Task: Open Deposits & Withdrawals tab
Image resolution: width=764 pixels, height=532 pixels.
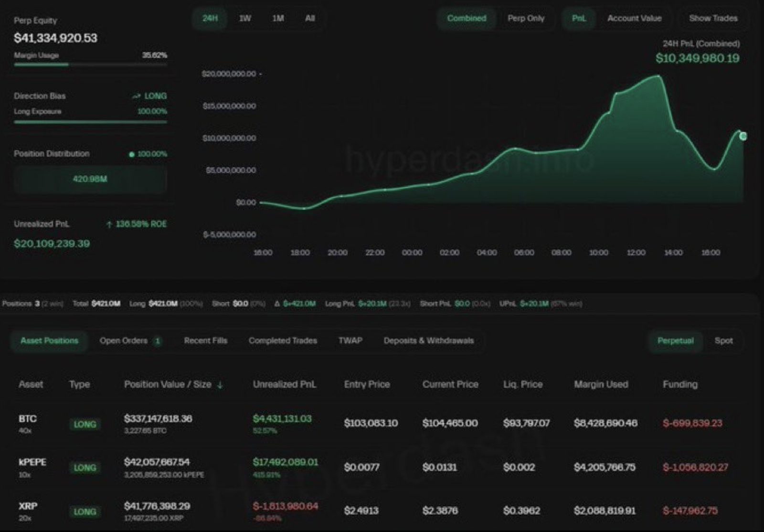Action: pyautogui.click(x=429, y=340)
